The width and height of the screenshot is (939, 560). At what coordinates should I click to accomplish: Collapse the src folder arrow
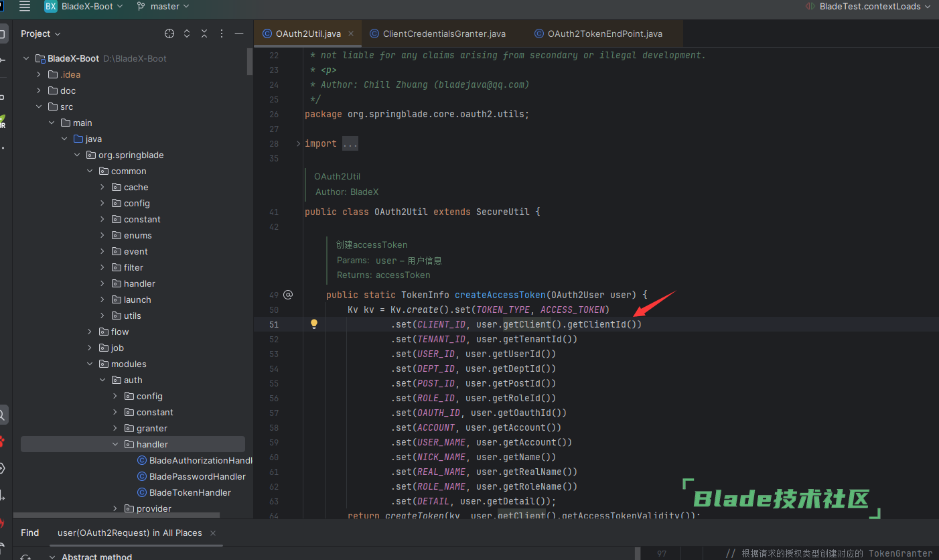pos(39,107)
